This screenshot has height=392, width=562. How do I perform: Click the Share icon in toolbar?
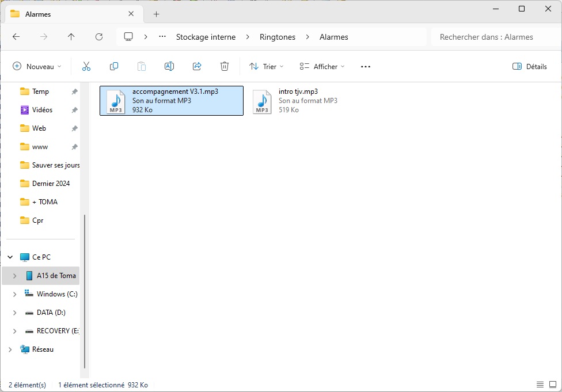197,66
